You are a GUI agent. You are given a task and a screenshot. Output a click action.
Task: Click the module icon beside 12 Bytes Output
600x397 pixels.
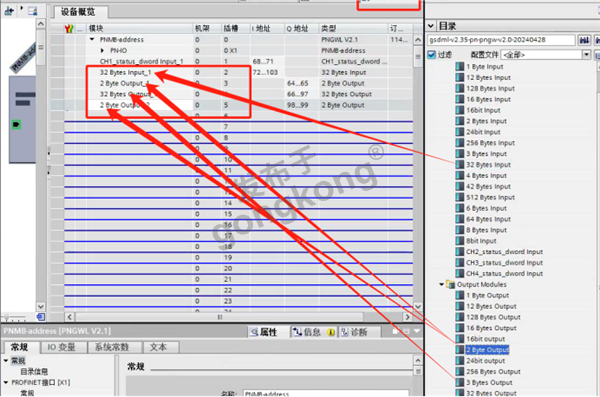(x=460, y=306)
